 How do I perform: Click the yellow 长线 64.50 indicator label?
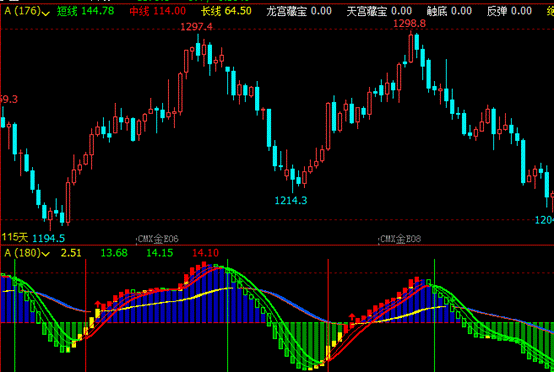(226, 11)
